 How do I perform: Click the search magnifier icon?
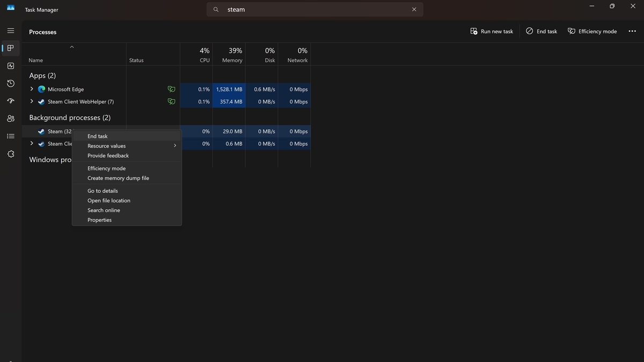pyautogui.click(x=216, y=10)
